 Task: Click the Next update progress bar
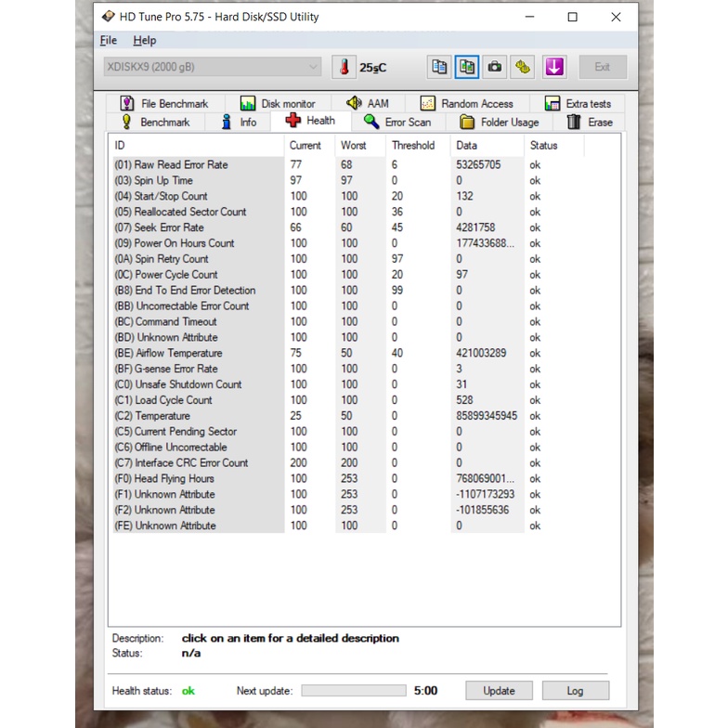(x=354, y=691)
